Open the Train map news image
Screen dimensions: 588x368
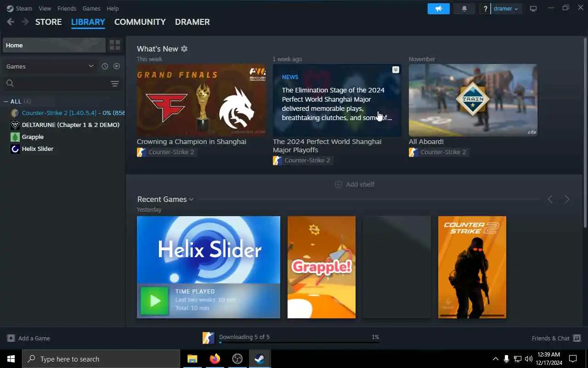point(473,100)
